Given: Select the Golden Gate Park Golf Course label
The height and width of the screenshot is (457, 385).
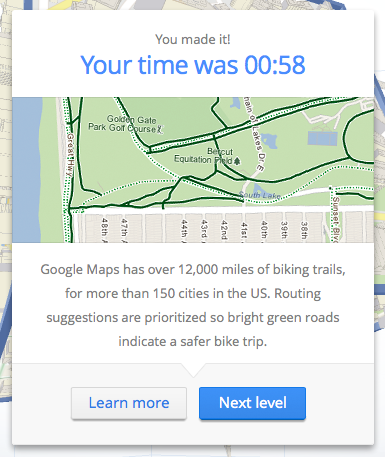Looking at the screenshot, I should 125,124.
